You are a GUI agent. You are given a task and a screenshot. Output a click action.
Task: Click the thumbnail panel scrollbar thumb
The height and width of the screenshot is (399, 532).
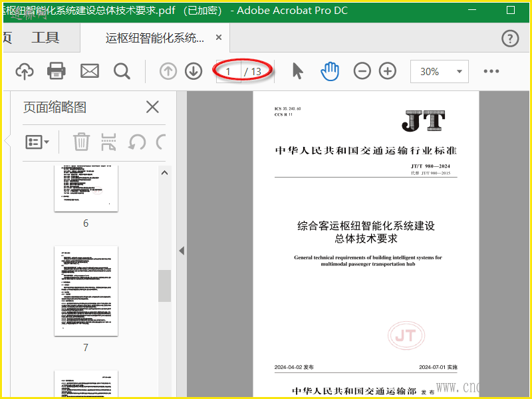click(x=164, y=286)
